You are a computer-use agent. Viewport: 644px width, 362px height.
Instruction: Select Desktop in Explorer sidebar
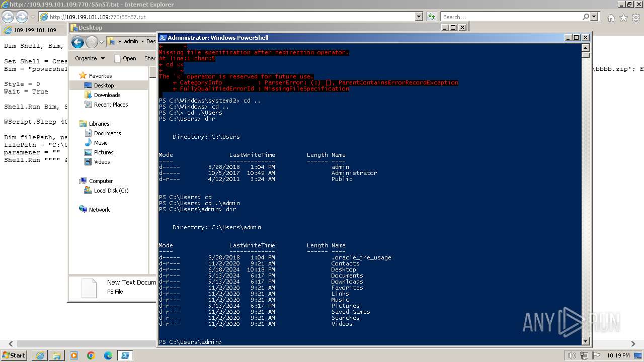[x=104, y=85]
